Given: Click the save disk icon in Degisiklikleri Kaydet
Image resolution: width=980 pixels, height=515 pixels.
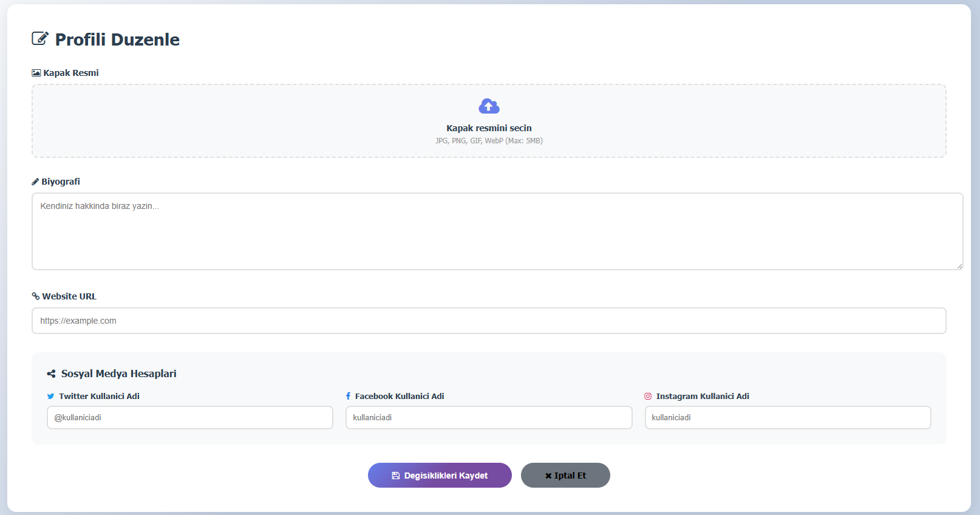Looking at the screenshot, I should pyautogui.click(x=396, y=476).
